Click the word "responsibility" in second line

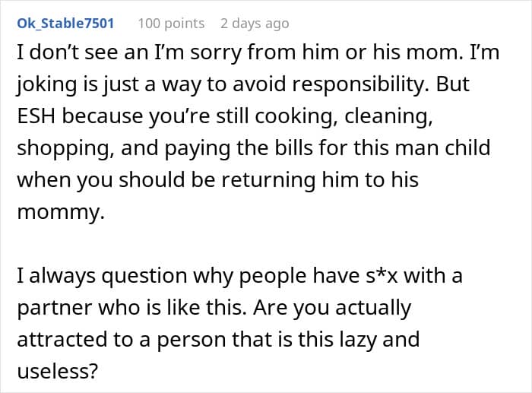point(358,84)
